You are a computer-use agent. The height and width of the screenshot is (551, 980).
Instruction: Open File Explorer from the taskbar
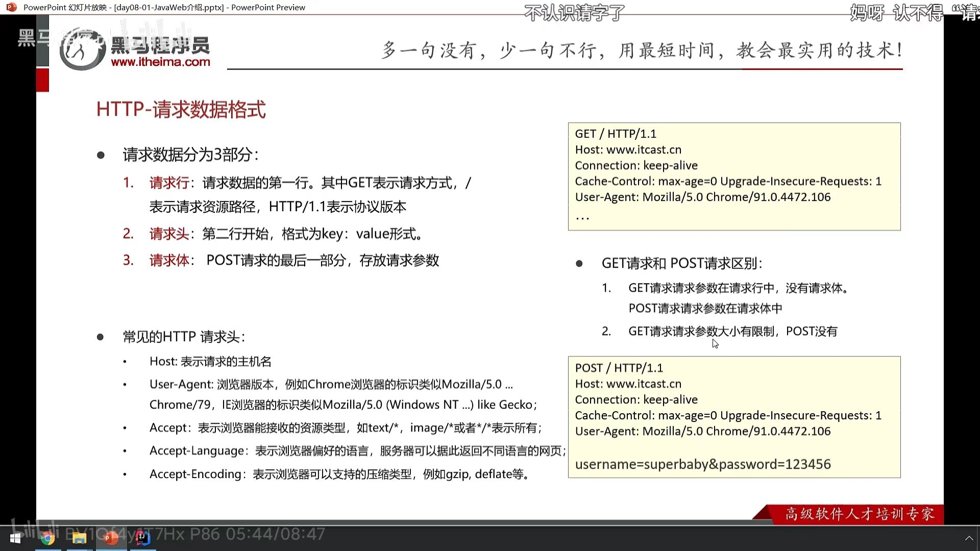(x=79, y=538)
